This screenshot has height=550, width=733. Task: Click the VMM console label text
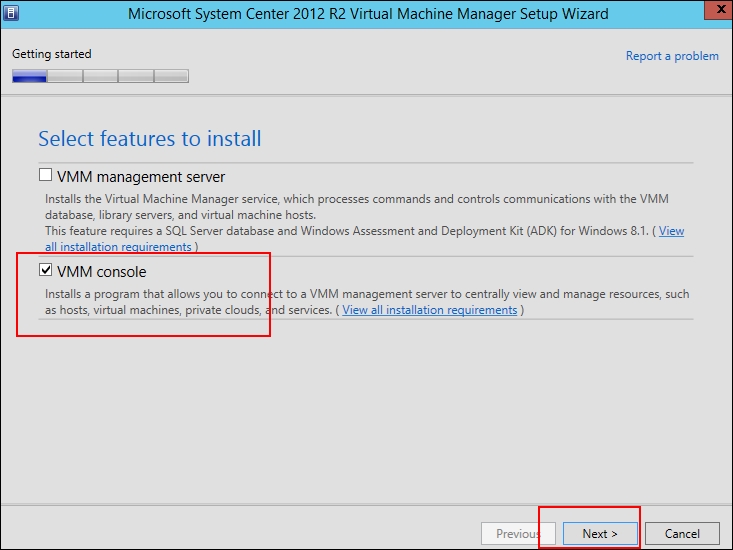click(x=101, y=271)
